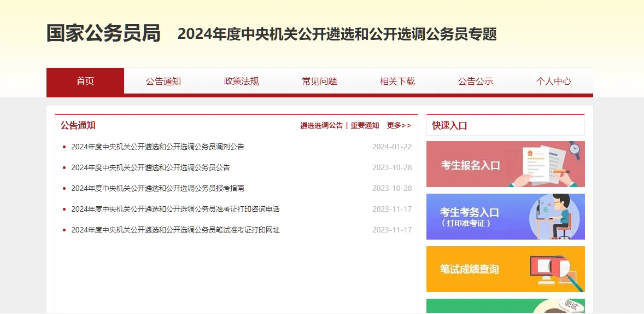Click the date 2023-10-28 beside 报考指南

click(392, 188)
